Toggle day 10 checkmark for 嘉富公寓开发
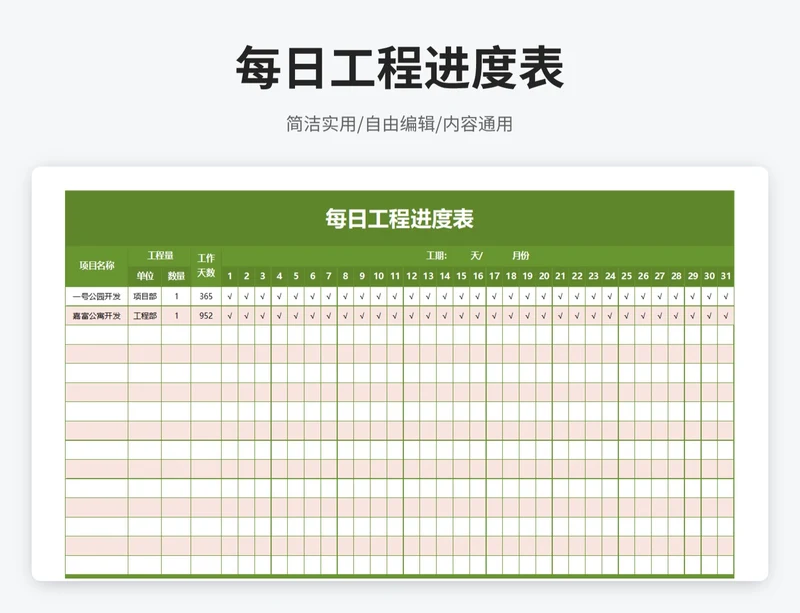The width and height of the screenshot is (800, 613). tap(378, 316)
